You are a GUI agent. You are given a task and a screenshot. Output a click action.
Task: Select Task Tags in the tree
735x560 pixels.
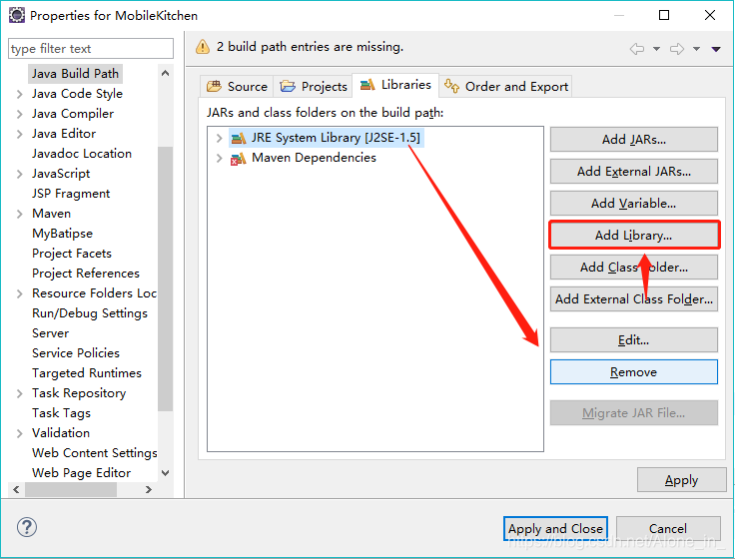point(61,413)
